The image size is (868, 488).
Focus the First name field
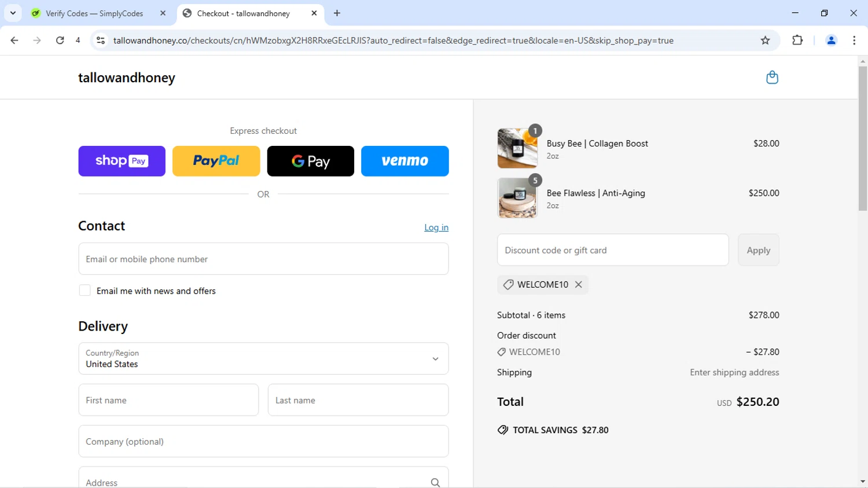click(x=168, y=400)
